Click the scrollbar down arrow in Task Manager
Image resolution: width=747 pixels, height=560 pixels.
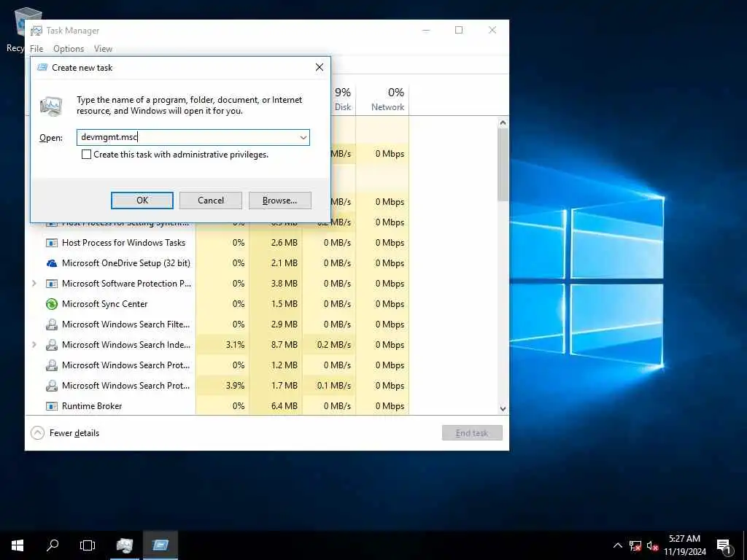[503, 408]
